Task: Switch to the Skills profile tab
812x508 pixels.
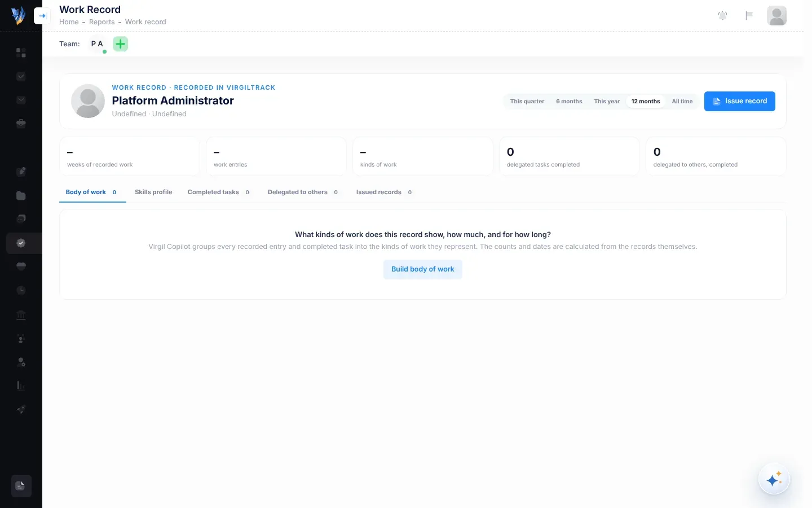Action: 153,192
